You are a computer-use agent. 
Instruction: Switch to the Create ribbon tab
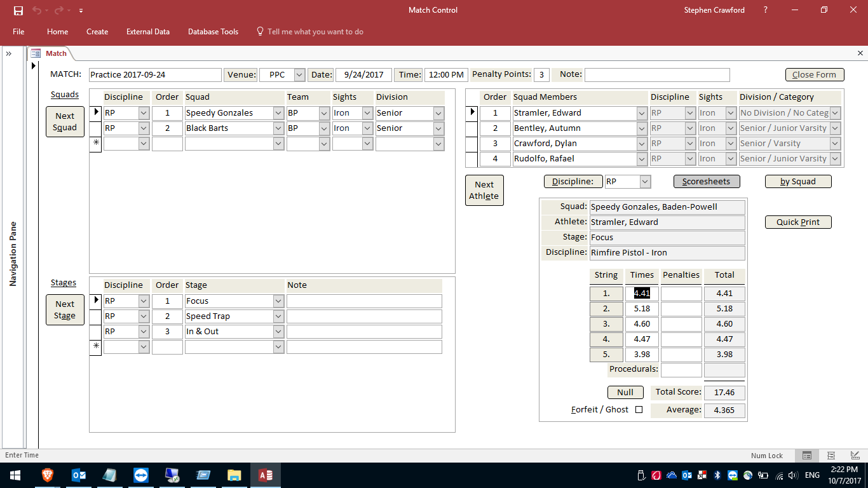point(97,31)
